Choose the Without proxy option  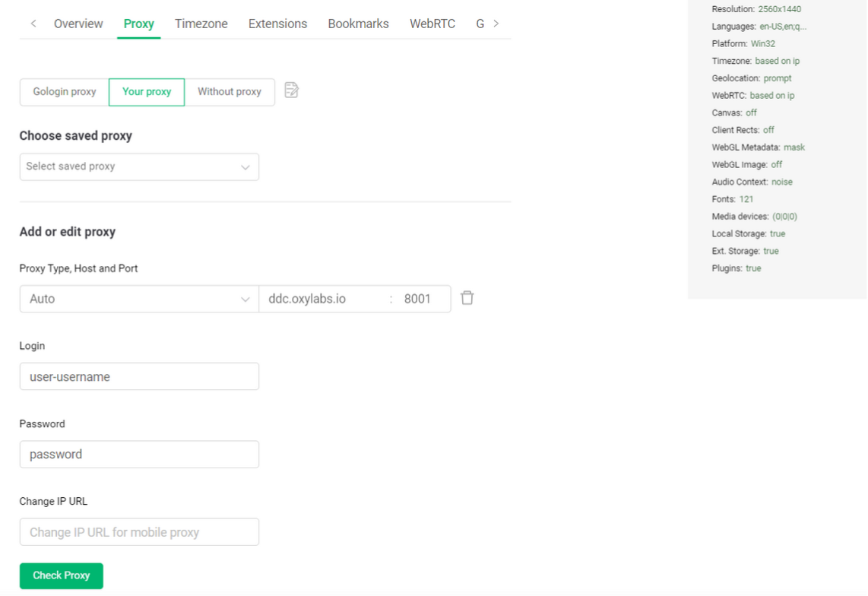pos(230,92)
